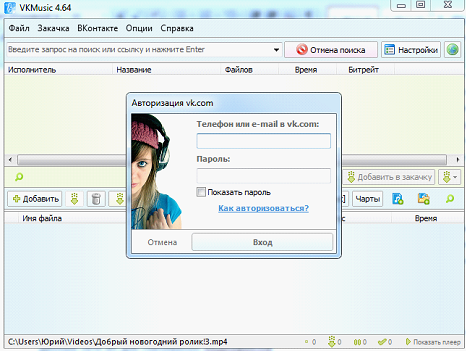Click the Пароль password field
This screenshot has width=466, height=362.
[x=263, y=176]
